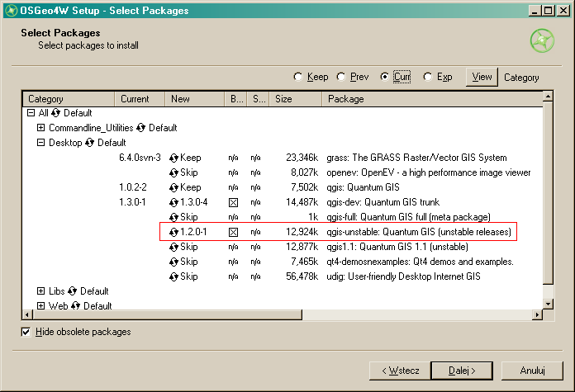Image resolution: width=575 pixels, height=392 pixels.
Task: Click the scroll up arrow of package list
Action: pos(548,97)
